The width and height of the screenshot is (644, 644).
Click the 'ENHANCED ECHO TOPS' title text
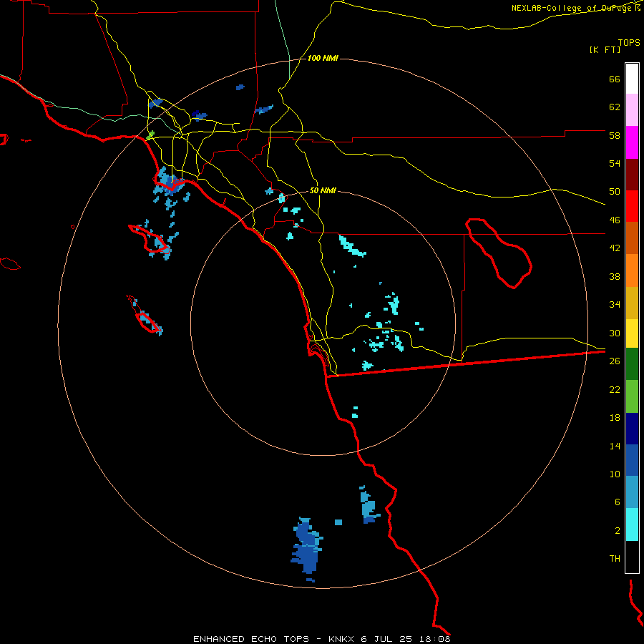coord(251,639)
